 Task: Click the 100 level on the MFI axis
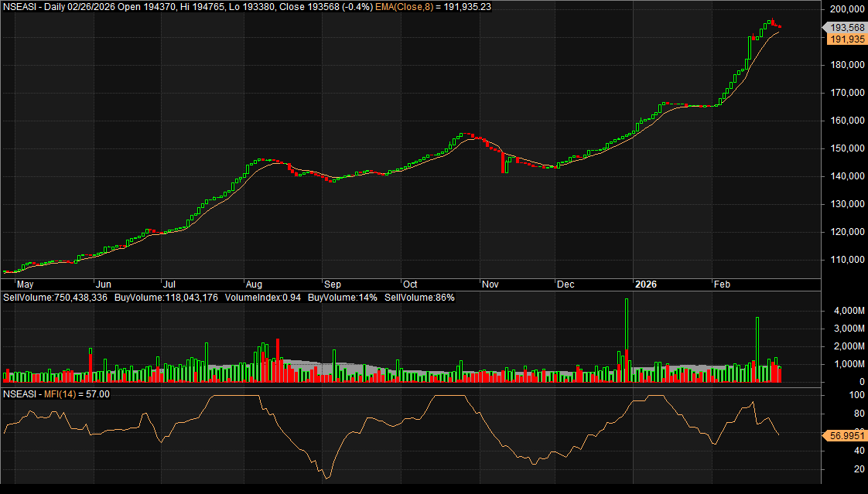point(836,395)
